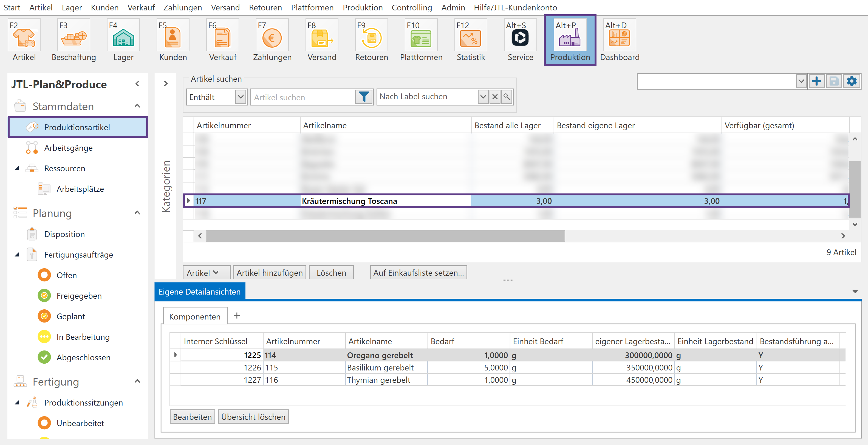Image resolution: width=868 pixels, height=445 pixels.
Task: Open the settings gear icon at top right
Action: point(852,81)
